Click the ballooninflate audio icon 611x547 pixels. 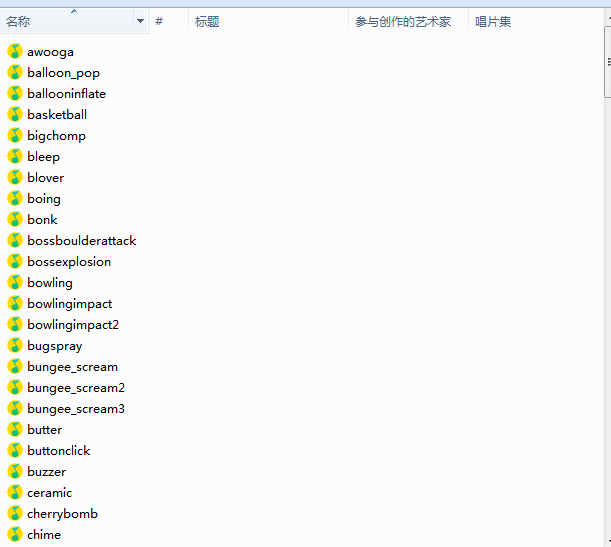(x=15, y=94)
